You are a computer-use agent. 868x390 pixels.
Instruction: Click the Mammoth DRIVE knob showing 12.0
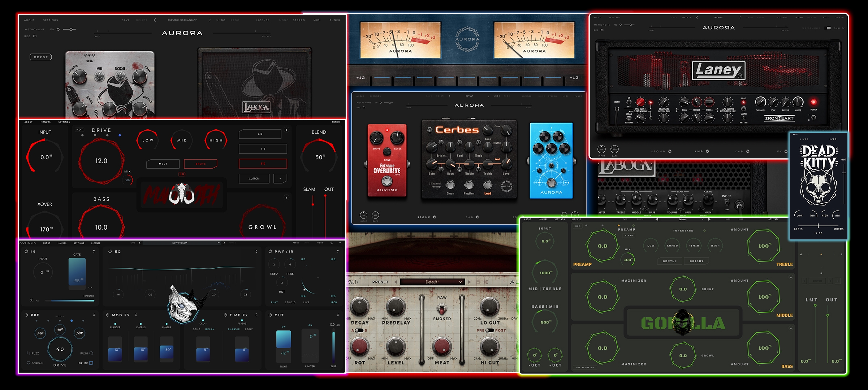coord(101,161)
